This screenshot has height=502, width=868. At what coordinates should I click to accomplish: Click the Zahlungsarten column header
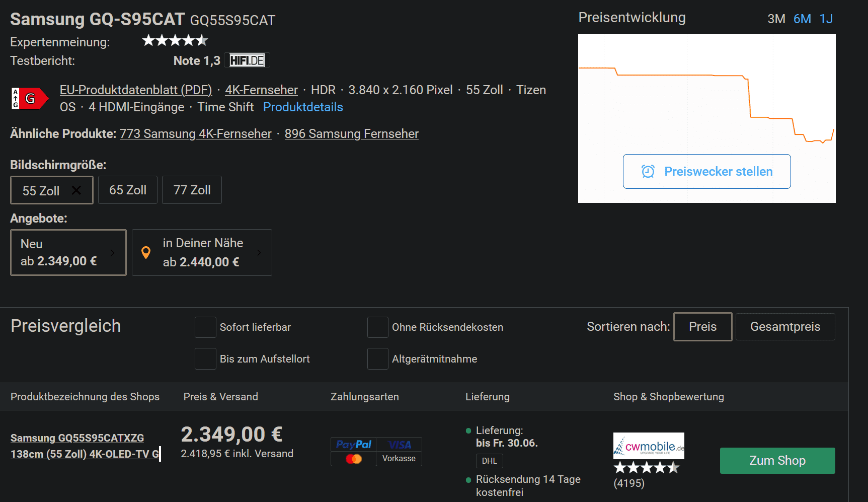click(x=364, y=397)
